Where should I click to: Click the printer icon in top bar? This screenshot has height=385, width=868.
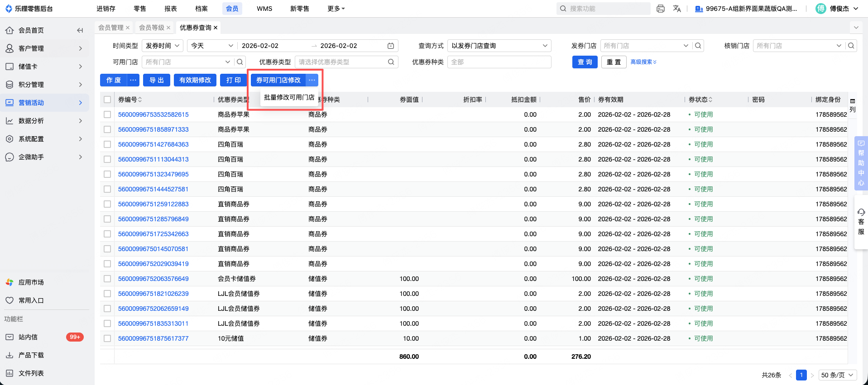pyautogui.click(x=661, y=9)
